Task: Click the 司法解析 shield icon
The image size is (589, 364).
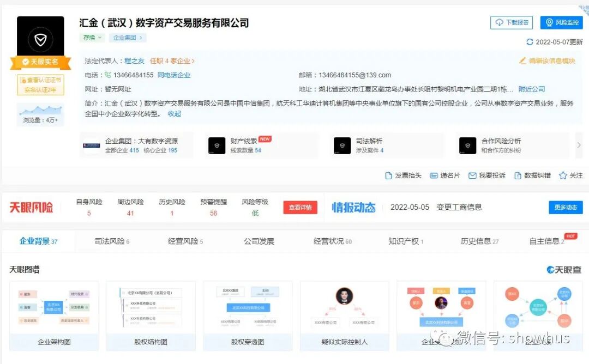Action: coord(342,145)
